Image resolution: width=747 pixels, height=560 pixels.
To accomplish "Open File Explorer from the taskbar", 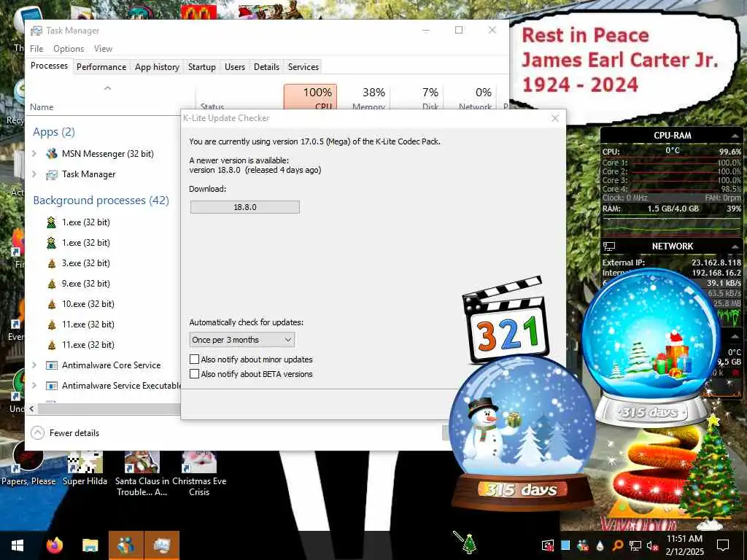I will [x=90, y=545].
